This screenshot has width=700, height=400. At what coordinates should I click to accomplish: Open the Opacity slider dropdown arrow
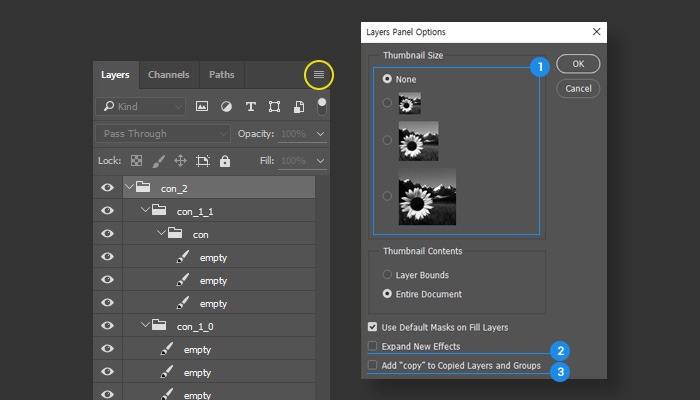[320, 134]
